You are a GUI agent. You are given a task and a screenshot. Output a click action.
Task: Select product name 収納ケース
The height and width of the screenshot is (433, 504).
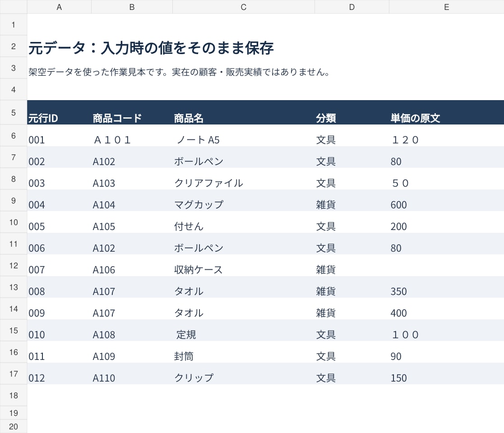coord(243,265)
